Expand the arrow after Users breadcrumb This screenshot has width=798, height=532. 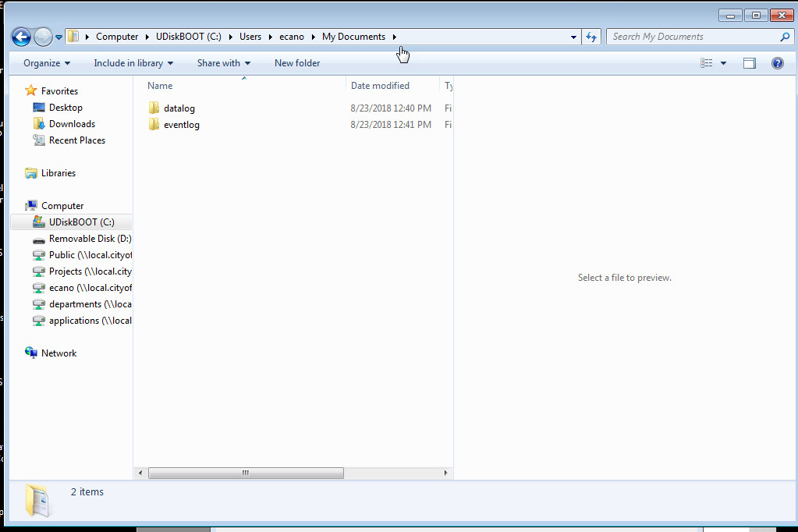tap(270, 37)
